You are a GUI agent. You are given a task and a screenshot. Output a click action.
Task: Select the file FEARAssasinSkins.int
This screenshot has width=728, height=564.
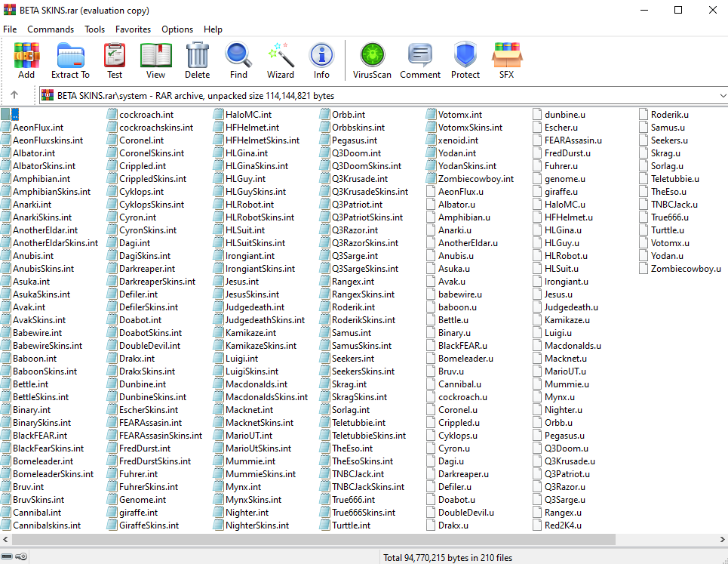click(x=161, y=436)
